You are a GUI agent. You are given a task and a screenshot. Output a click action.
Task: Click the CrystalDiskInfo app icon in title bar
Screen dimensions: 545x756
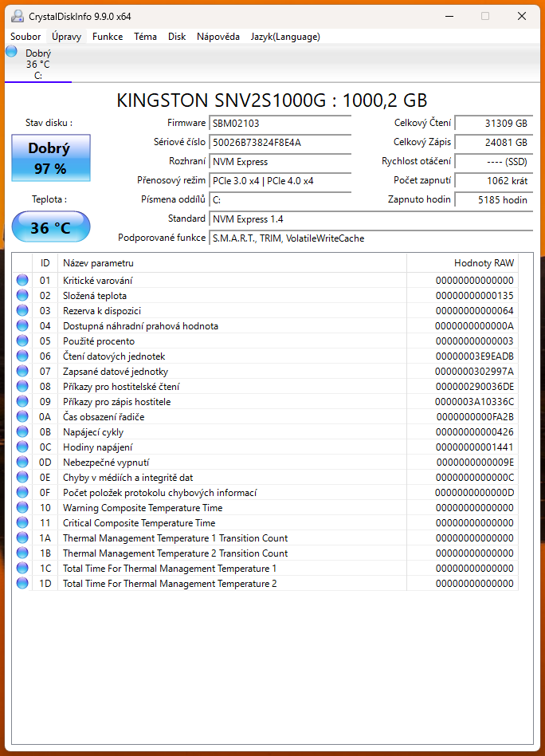click(18, 16)
